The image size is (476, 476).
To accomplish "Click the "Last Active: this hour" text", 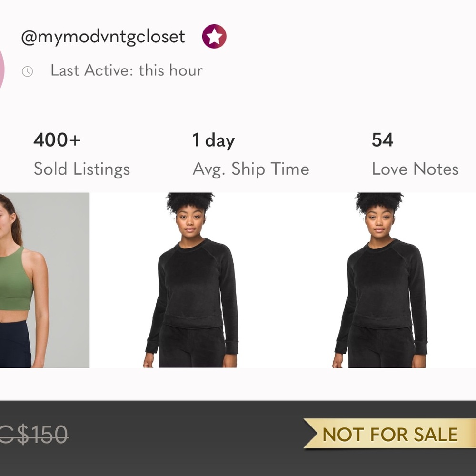I will (x=127, y=70).
